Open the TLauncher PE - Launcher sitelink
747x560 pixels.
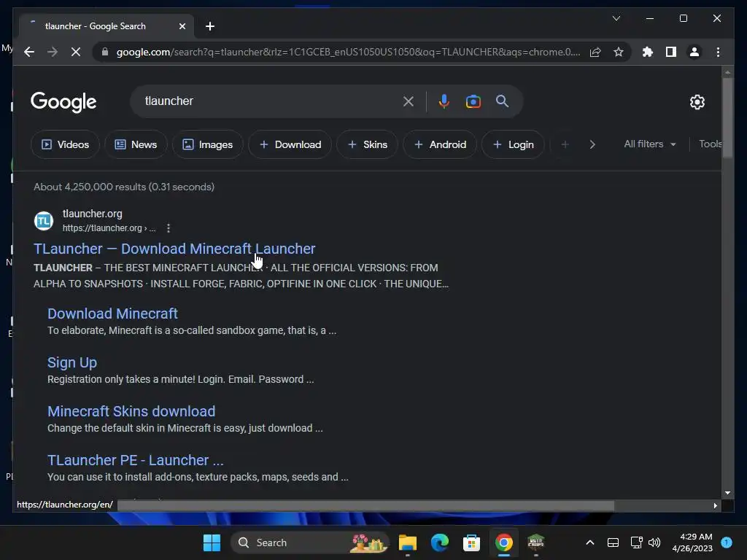pyautogui.click(x=135, y=460)
